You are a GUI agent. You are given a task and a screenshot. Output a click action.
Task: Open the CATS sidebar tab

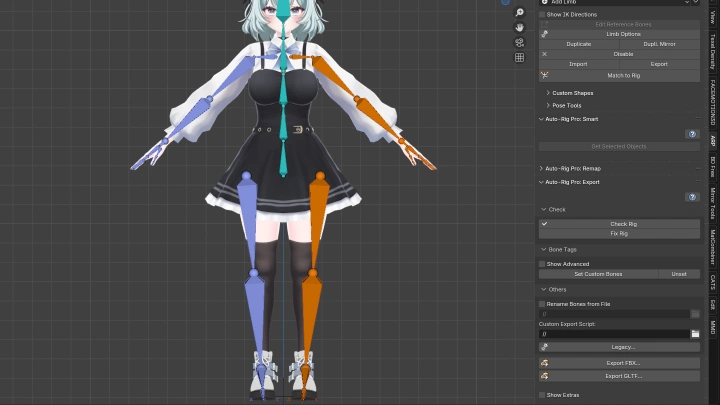pyautogui.click(x=713, y=282)
